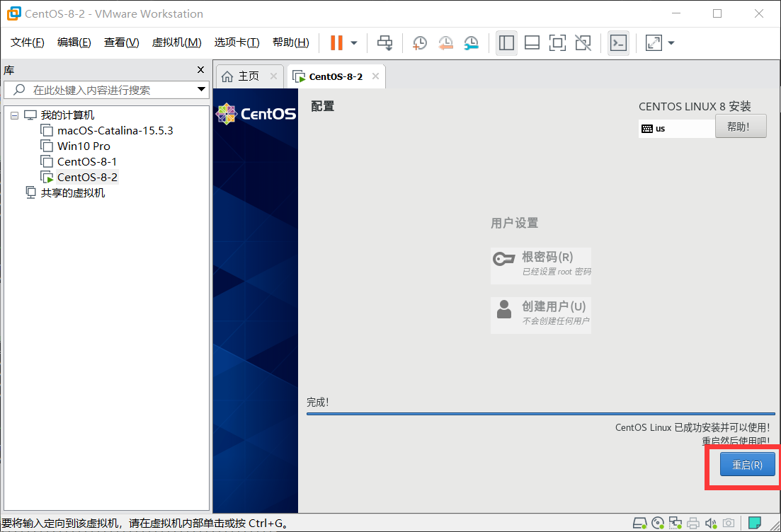Revert to snapshot using the toolbar icon
This screenshot has height=532, width=781.
[x=445, y=43]
